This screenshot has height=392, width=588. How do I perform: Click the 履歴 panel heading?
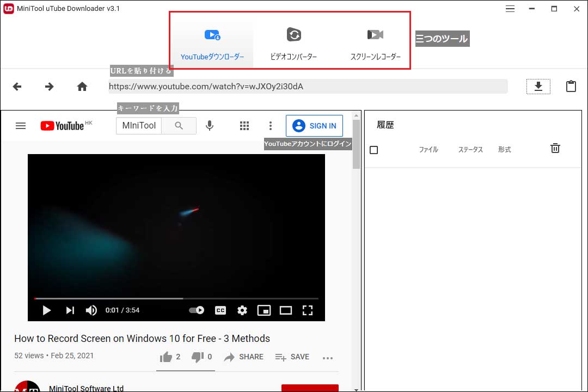coord(385,125)
